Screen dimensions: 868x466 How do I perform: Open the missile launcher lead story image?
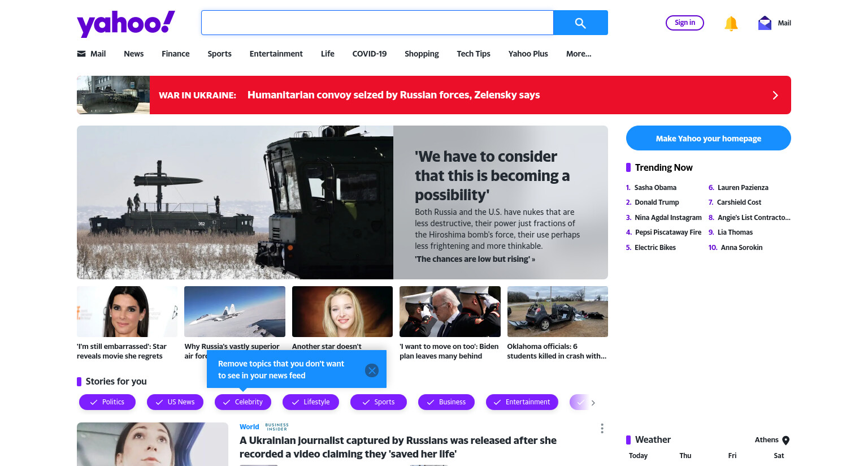(x=235, y=202)
